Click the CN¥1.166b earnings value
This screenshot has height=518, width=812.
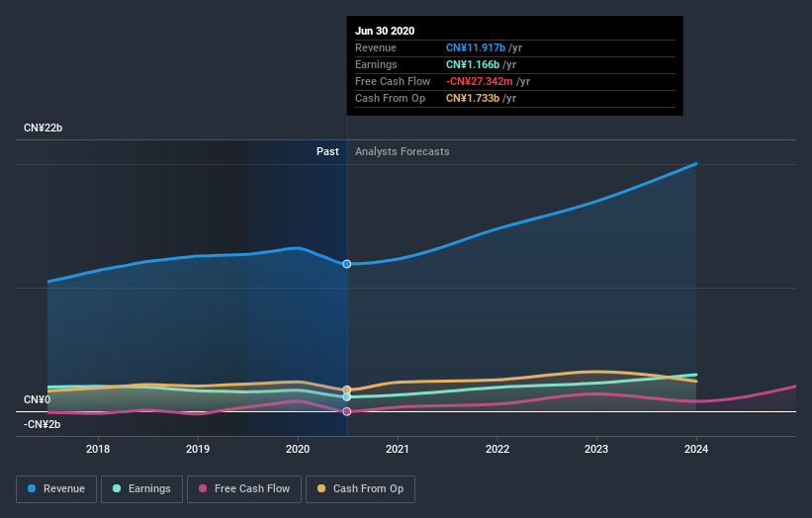[x=473, y=64]
